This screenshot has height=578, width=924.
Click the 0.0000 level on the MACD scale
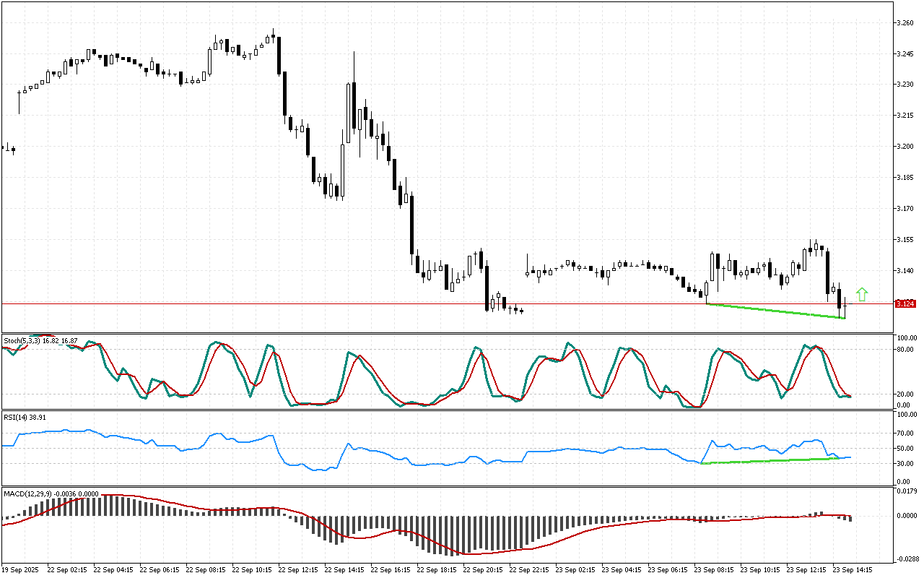tap(906, 516)
